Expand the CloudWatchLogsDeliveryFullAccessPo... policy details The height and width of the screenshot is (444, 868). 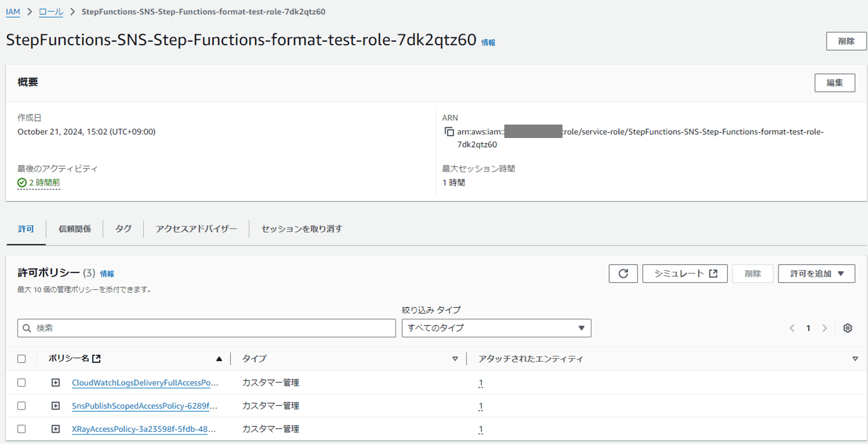56,382
